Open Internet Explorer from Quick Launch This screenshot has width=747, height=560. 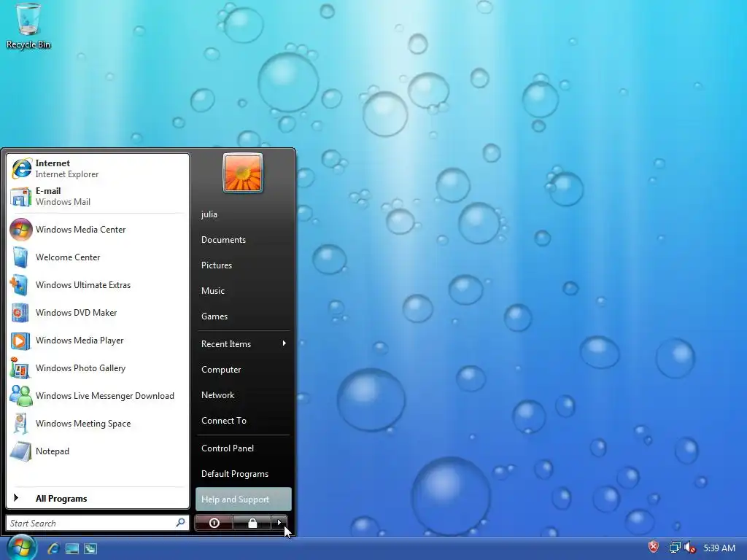(x=53, y=548)
